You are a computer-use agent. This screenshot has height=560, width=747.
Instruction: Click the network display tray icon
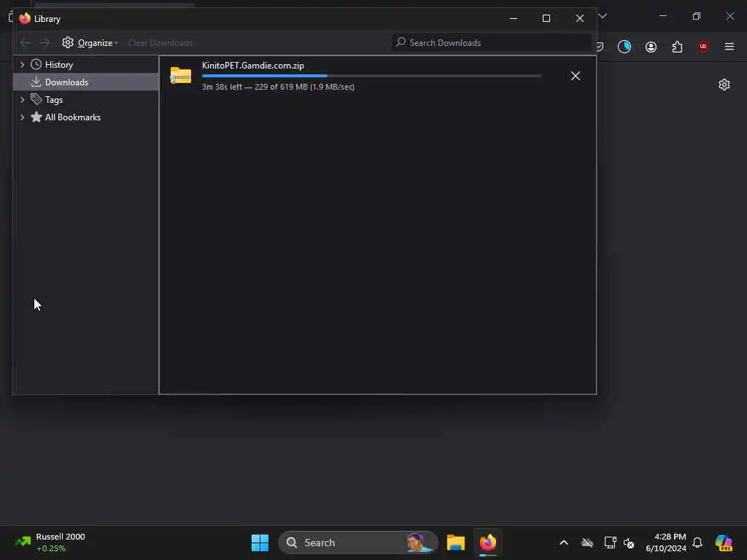[x=610, y=542]
